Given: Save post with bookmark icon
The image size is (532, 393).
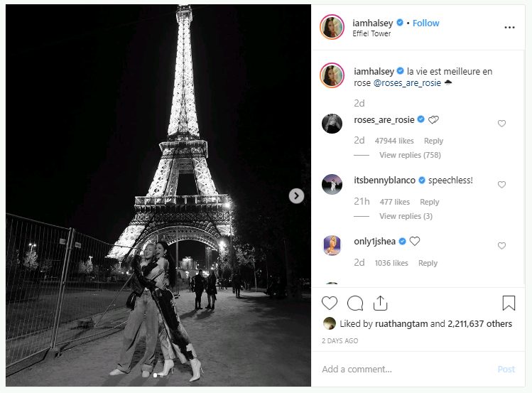Looking at the screenshot, I should [x=509, y=303].
